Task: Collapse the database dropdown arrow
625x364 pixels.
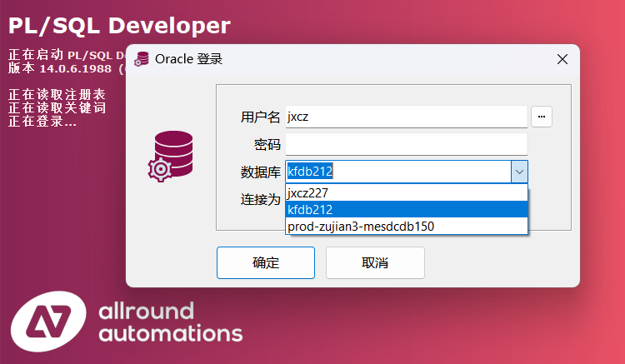Action: [x=519, y=172]
